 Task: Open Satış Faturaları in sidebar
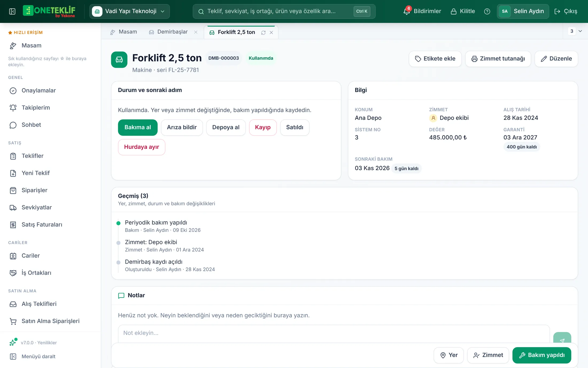click(51, 225)
